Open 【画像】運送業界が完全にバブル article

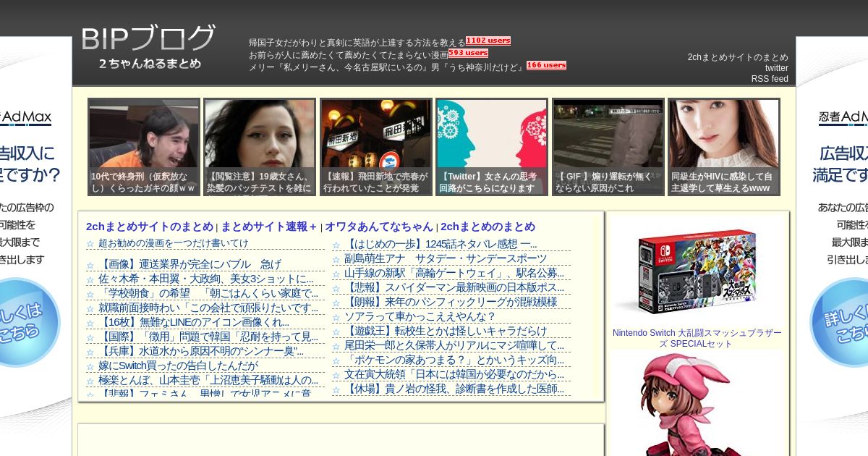190,264
